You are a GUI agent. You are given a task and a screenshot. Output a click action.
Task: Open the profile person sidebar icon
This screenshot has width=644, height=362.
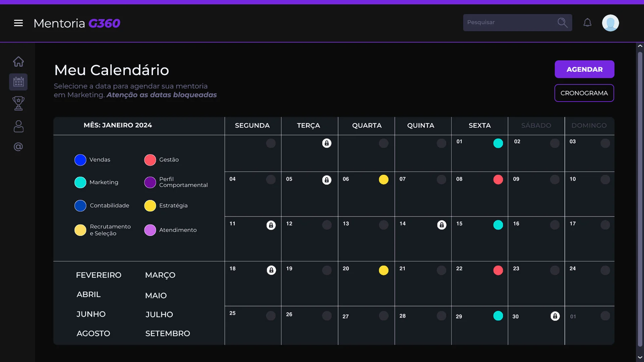point(18,126)
